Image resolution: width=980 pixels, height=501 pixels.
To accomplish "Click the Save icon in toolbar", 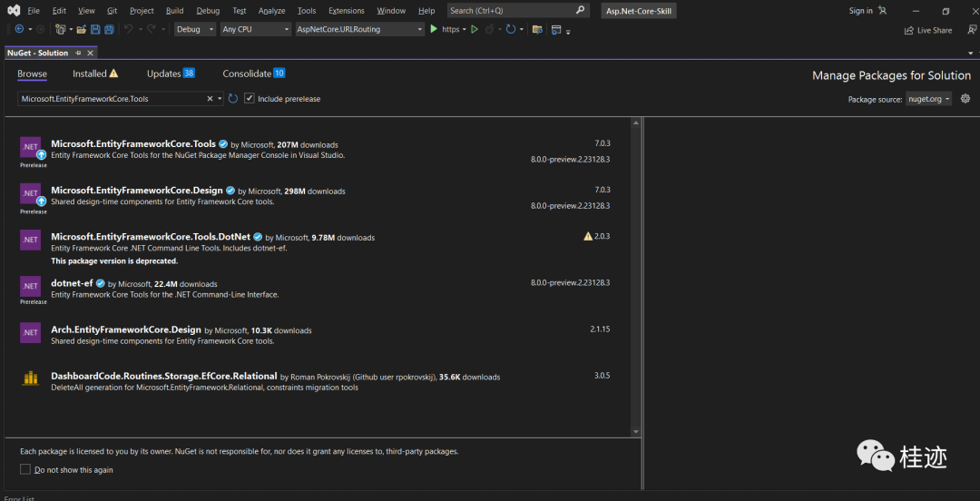I will pyautogui.click(x=95, y=29).
